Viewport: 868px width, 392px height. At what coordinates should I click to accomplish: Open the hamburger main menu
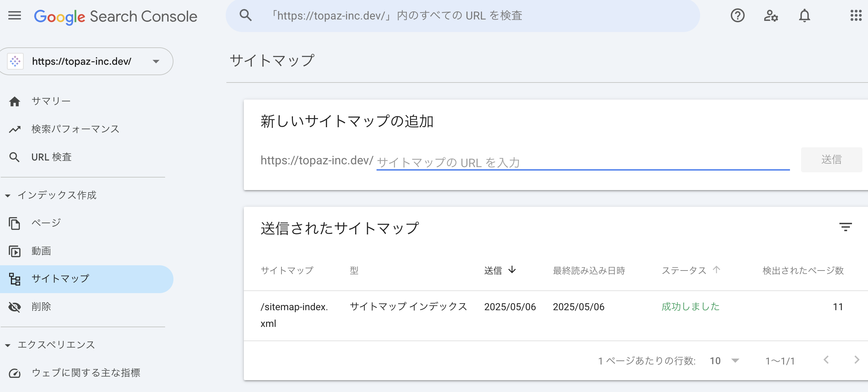(x=15, y=16)
